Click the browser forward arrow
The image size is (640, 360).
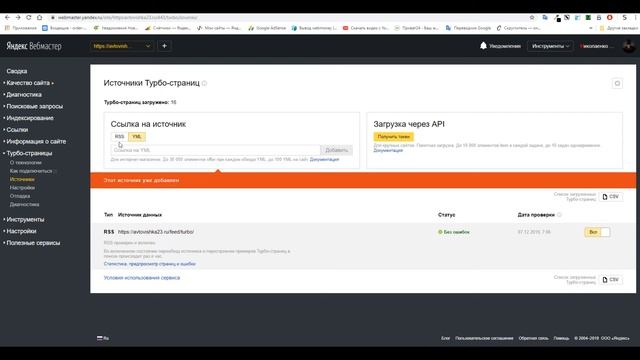click(x=18, y=18)
